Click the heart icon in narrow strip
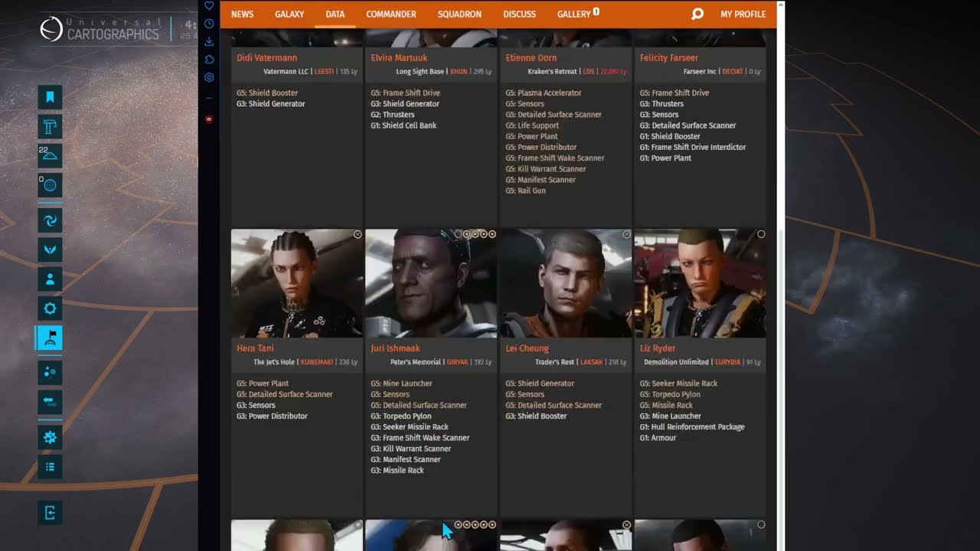The width and height of the screenshot is (980, 551). [x=209, y=6]
